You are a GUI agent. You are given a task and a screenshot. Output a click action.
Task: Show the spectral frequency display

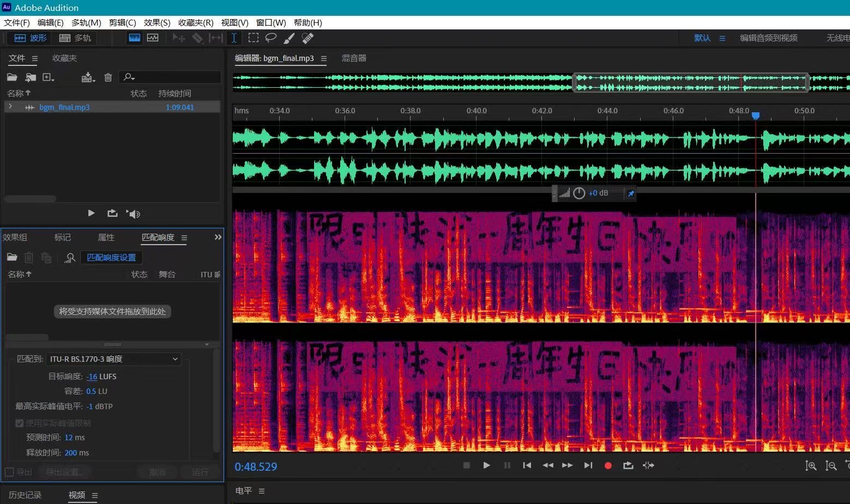tap(135, 38)
